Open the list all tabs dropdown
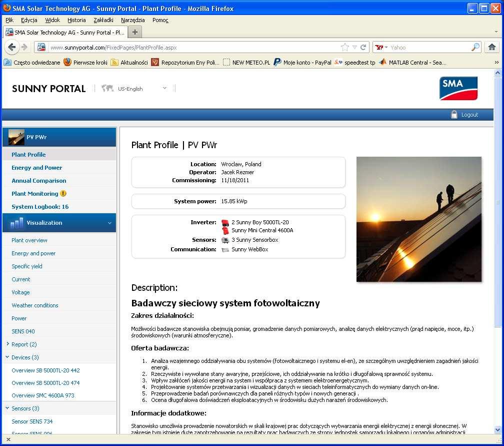504x446 pixels. (496, 32)
